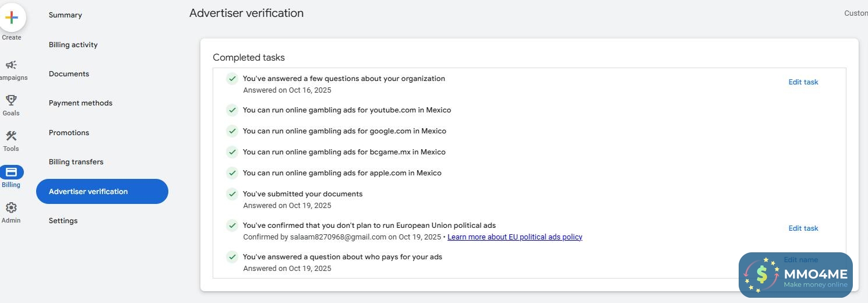Click green checkmark beside organization questions task
This screenshot has width=868, height=303.
click(232, 79)
